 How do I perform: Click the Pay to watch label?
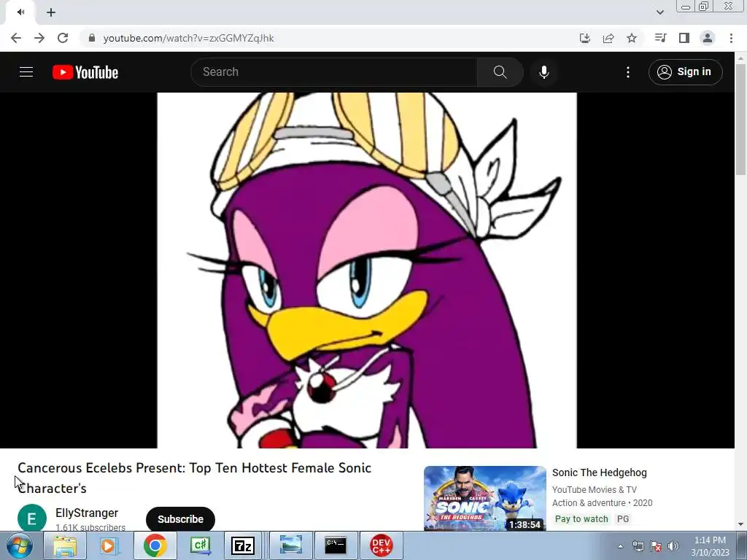[581, 518]
